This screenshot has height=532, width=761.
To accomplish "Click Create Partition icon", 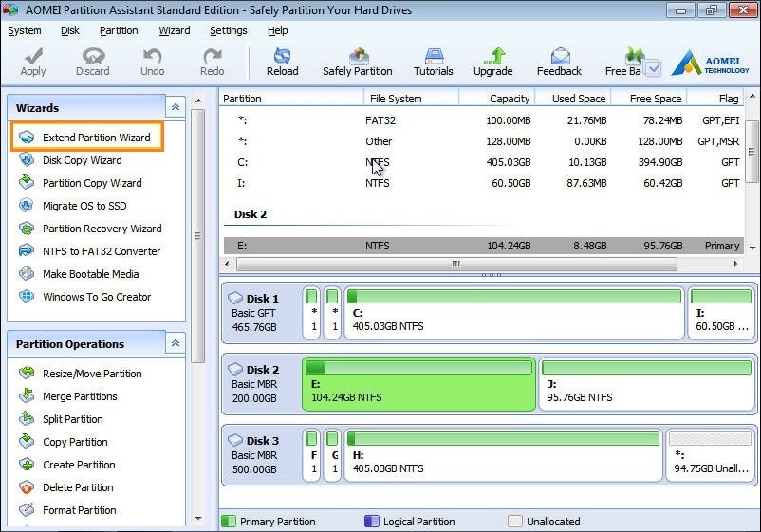I will pyautogui.click(x=27, y=465).
